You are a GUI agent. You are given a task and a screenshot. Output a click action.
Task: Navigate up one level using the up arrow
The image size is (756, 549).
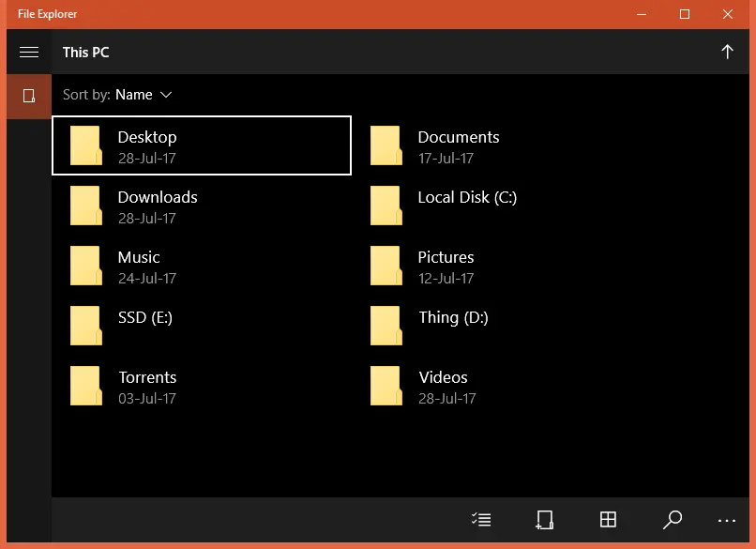click(x=728, y=52)
